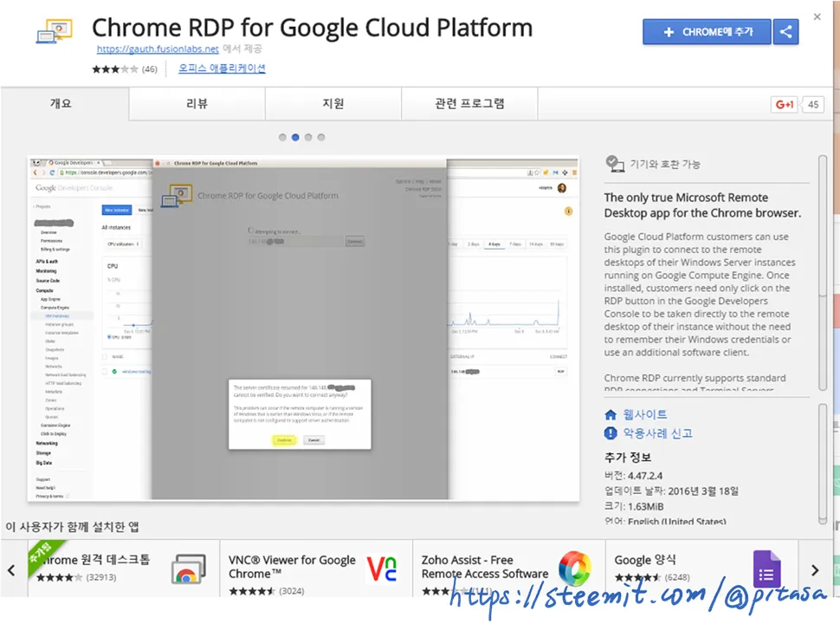This screenshot has width=840, height=624.
Task: Click the VNC logo icon
Action: coord(382,569)
